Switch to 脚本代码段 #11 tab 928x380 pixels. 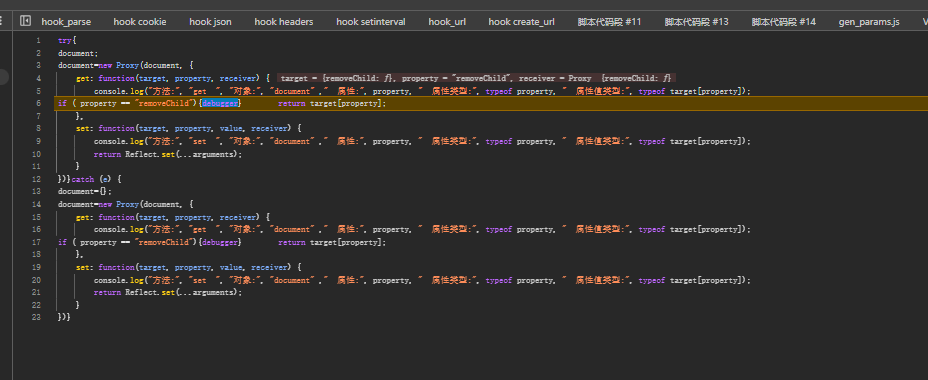[610, 22]
